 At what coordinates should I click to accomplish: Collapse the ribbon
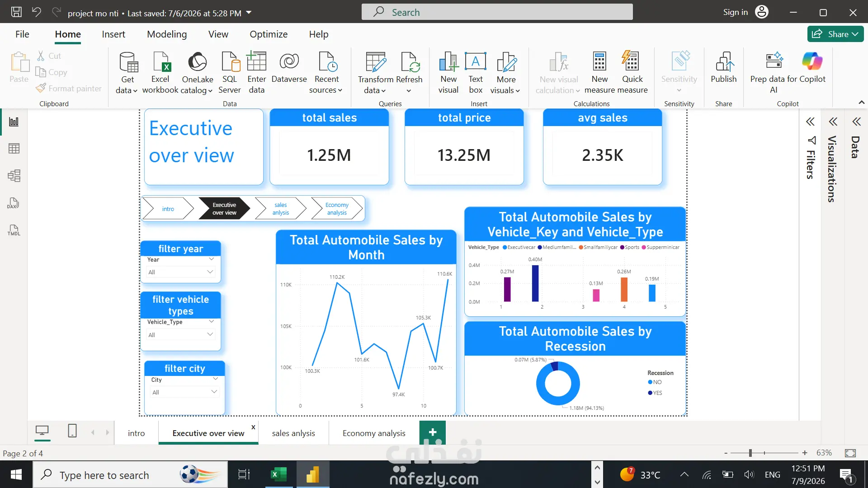point(862,103)
